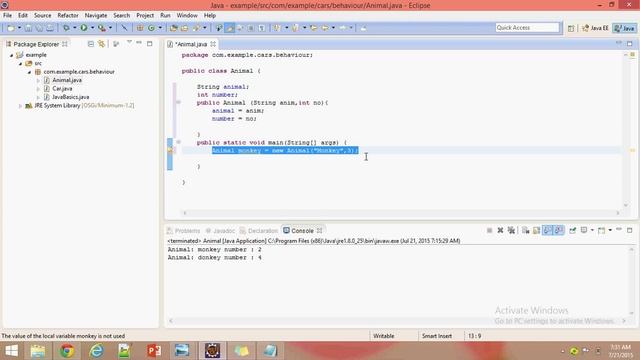Click the New Java Package icon
The image size is (640, 360).
click(140, 28)
